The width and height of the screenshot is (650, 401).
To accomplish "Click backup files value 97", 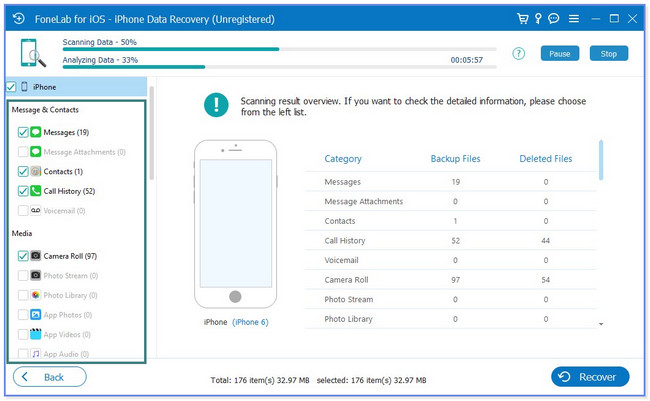I will 456,280.
